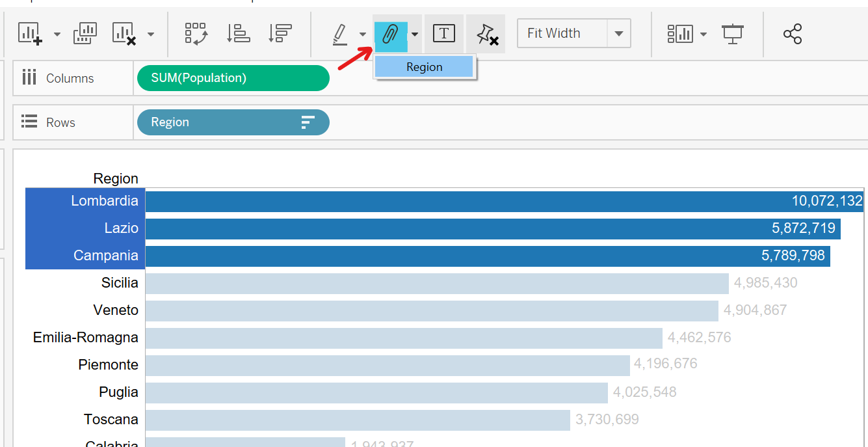
Task: Swap rows and columns
Action: pos(196,34)
